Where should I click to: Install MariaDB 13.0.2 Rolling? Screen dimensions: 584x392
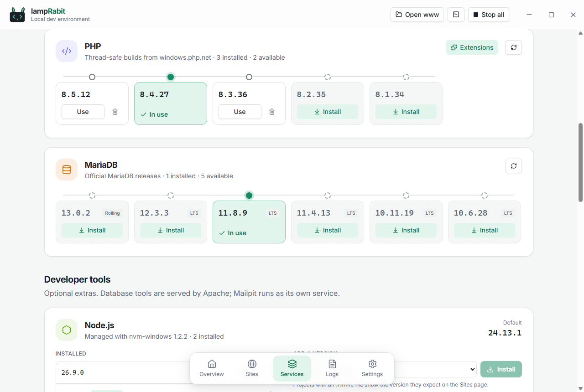[x=92, y=230]
